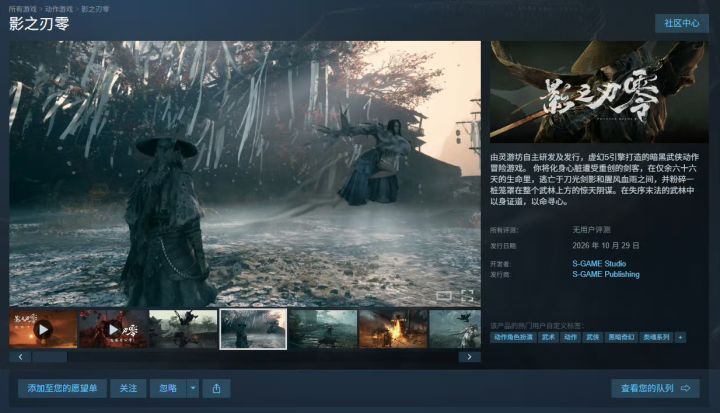Select the 动作 tag
The height and width of the screenshot is (413, 720).
click(570, 337)
